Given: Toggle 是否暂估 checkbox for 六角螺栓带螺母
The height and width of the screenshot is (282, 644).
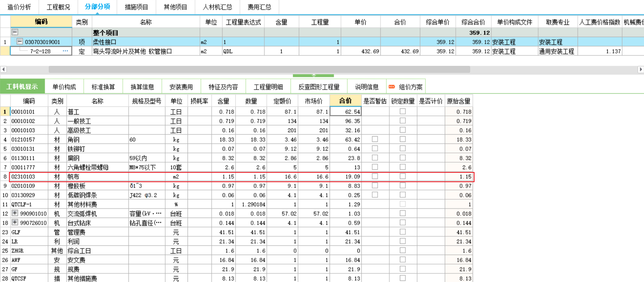Looking at the screenshot, I should pos(375,167).
